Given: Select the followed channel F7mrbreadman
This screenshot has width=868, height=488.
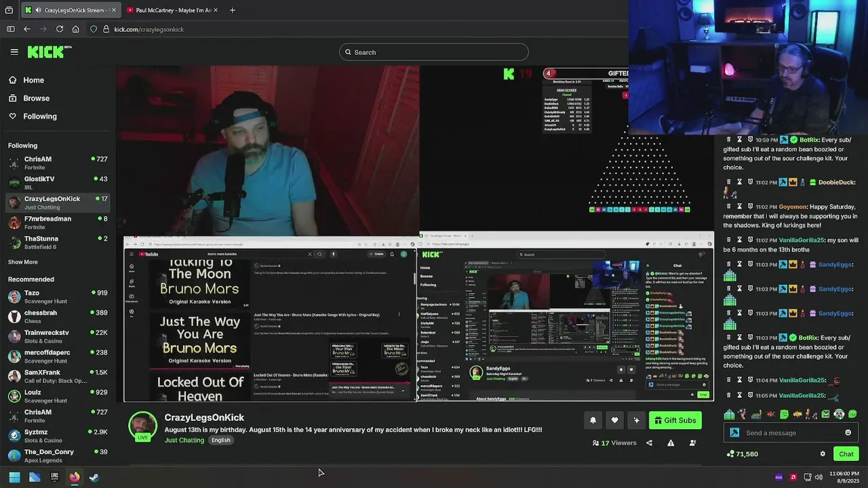Looking at the screenshot, I should coord(58,222).
